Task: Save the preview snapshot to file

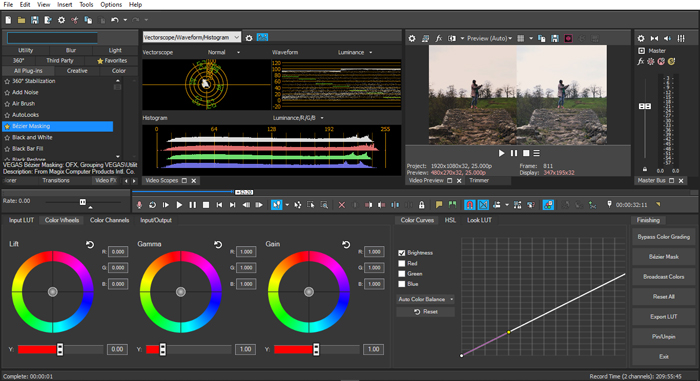Action: click(554, 38)
